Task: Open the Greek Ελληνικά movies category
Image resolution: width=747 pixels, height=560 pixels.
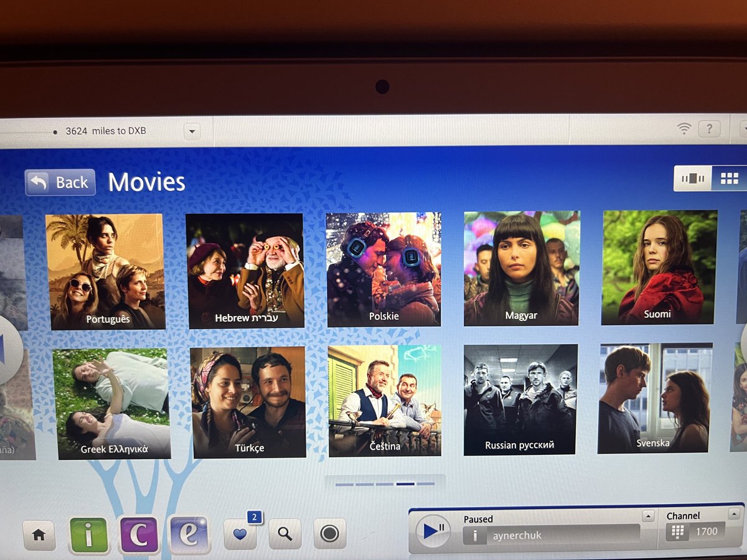Action: tap(112, 403)
